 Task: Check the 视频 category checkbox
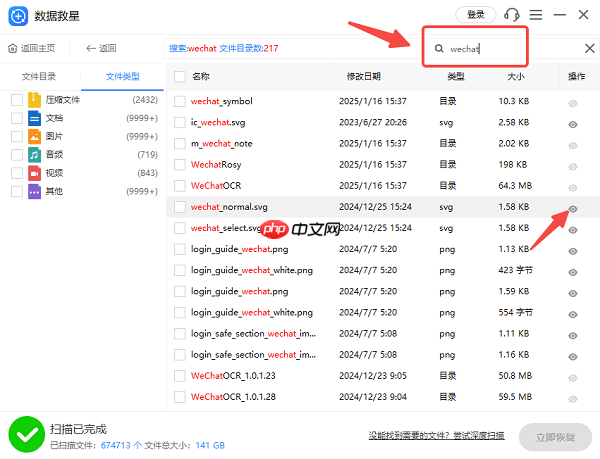point(17,173)
